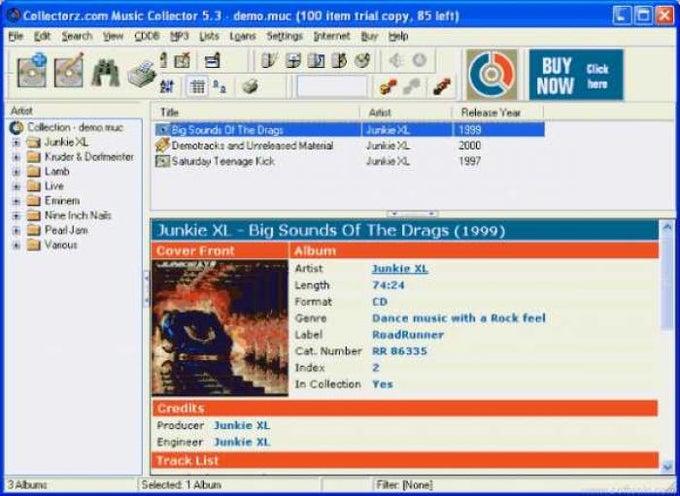The image size is (680, 496).
Task: Expand the Eminem artist node
Action: point(16,201)
